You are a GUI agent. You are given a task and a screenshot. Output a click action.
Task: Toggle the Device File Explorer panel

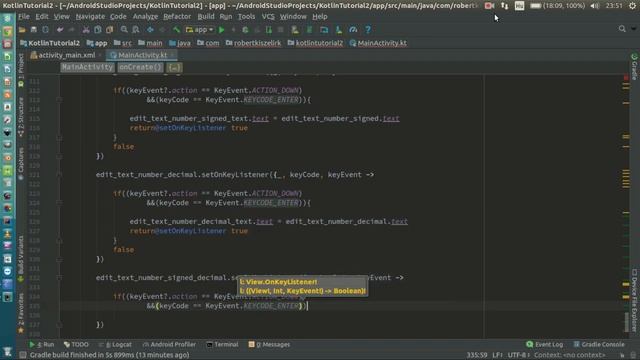[634, 300]
